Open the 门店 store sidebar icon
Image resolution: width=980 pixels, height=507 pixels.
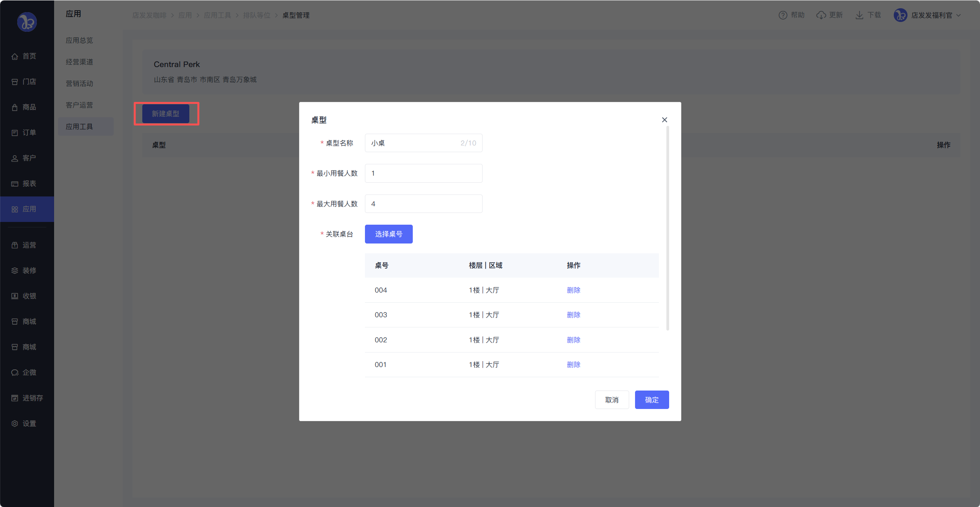click(x=15, y=82)
